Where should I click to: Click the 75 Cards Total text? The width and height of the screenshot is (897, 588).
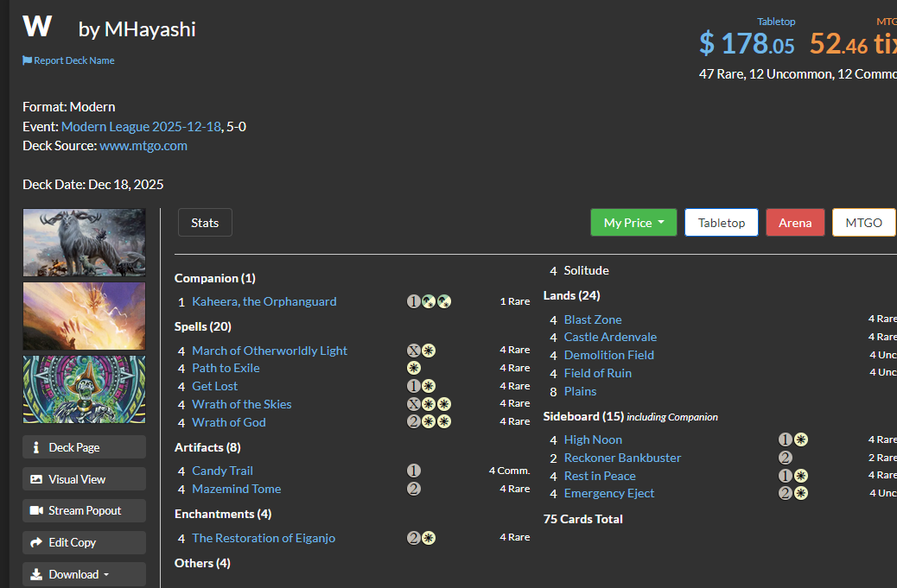click(583, 519)
